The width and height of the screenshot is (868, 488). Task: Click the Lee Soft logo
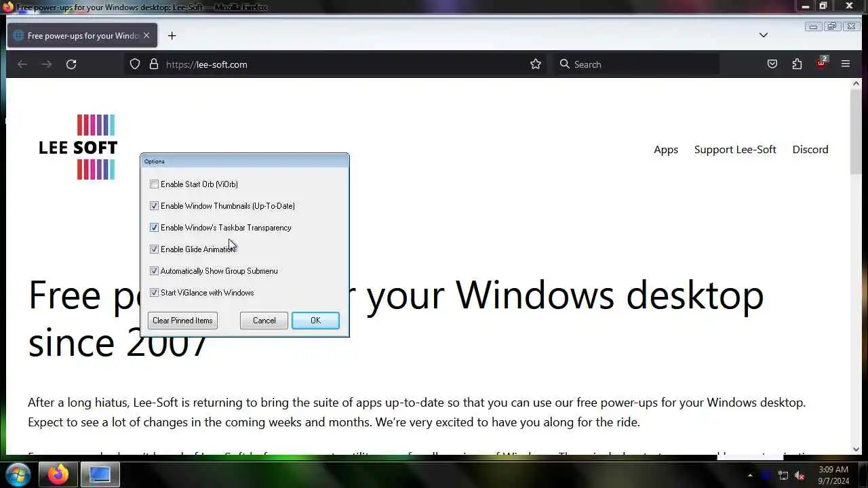pyautogui.click(x=78, y=147)
